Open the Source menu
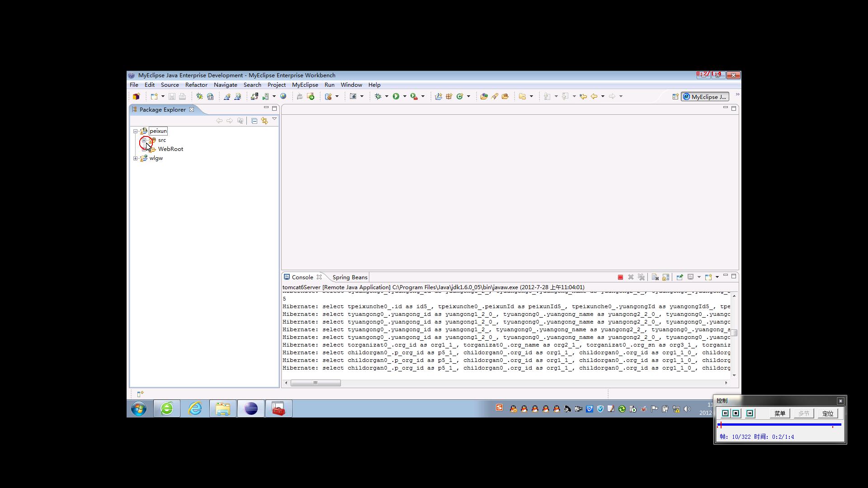The image size is (868, 488). pyautogui.click(x=170, y=85)
